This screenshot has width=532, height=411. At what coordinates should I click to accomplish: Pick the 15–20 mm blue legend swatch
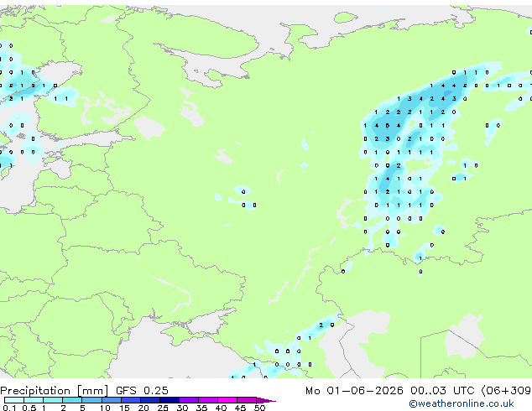pos(130,400)
